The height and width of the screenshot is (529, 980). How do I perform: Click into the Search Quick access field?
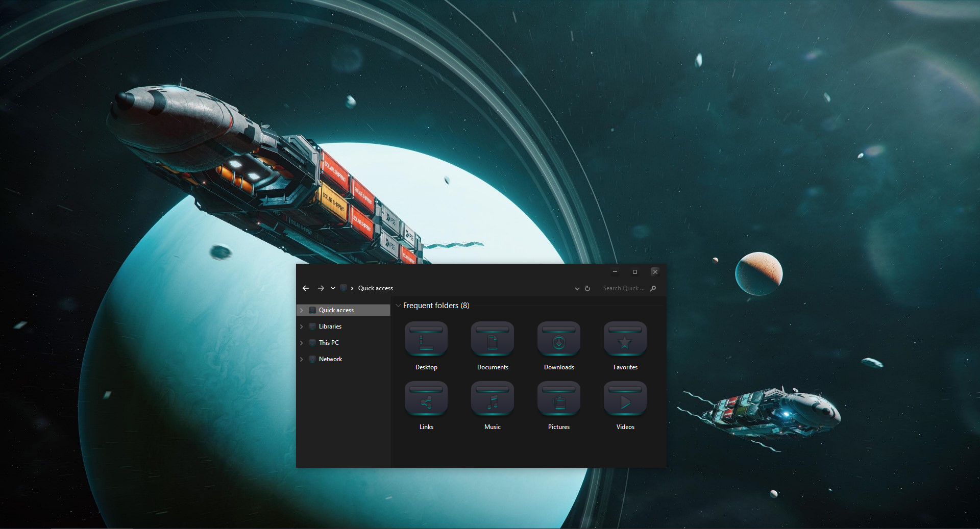[x=624, y=288]
